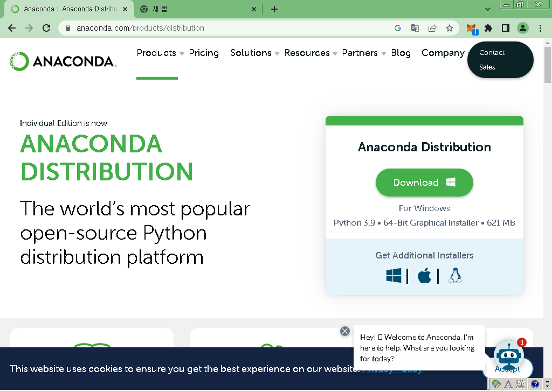552x392 pixels.
Task: Reload the Anaconda page
Action: pyautogui.click(x=46, y=28)
